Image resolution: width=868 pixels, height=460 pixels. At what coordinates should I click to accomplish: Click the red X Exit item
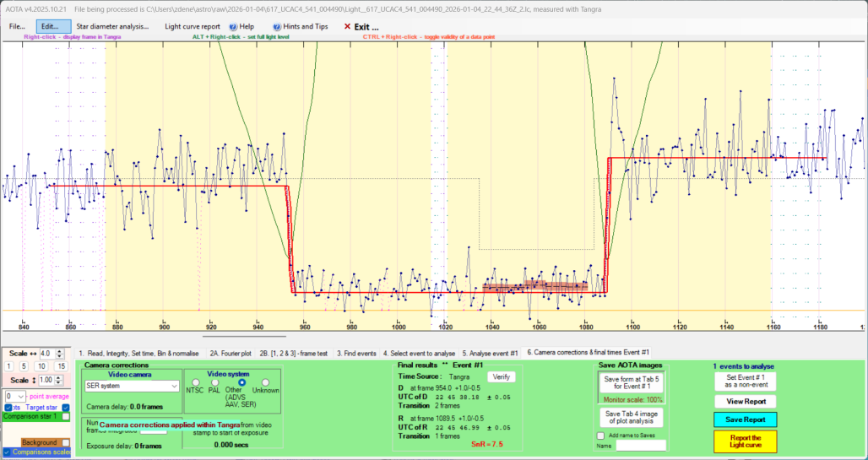click(x=361, y=26)
